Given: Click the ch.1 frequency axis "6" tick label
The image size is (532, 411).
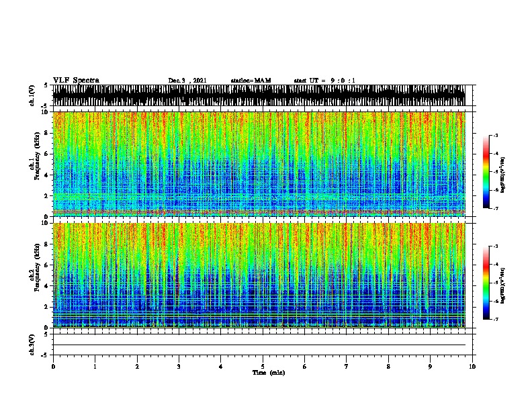Looking at the screenshot, I should pyautogui.click(x=47, y=154).
